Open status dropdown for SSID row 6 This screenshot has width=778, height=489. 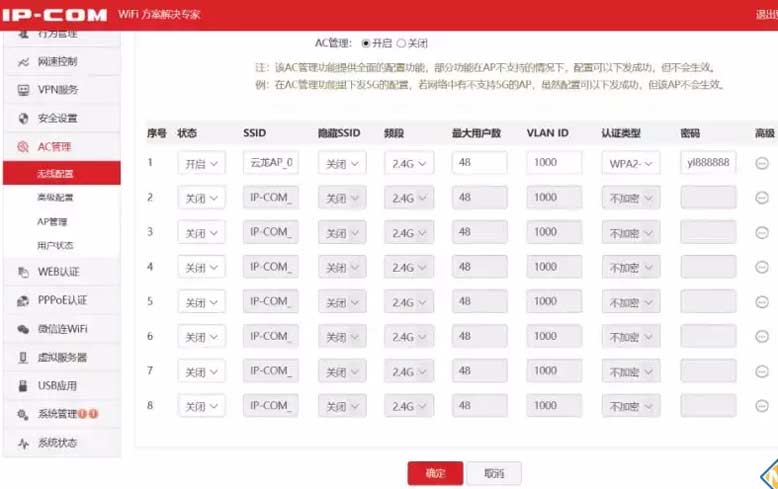click(201, 337)
